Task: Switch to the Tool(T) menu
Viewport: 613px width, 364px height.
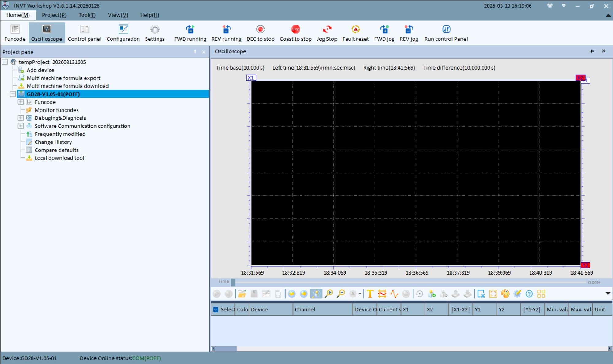Action: click(x=87, y=15)
